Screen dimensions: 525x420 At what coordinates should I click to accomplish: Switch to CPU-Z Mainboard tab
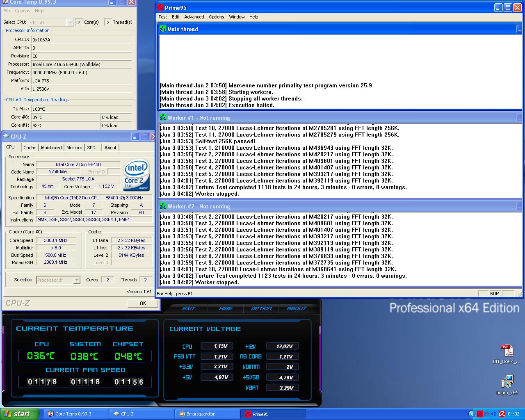(x=51, y=148)
